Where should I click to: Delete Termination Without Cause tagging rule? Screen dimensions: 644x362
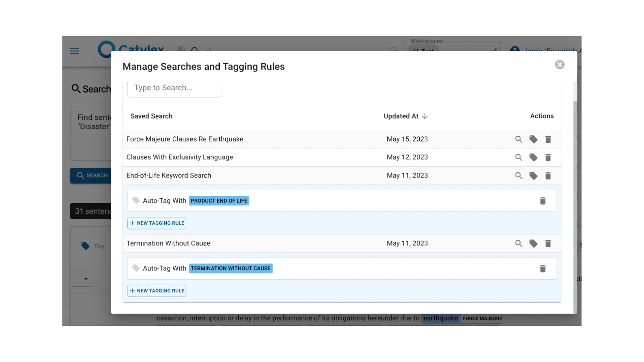click(543, 268)
